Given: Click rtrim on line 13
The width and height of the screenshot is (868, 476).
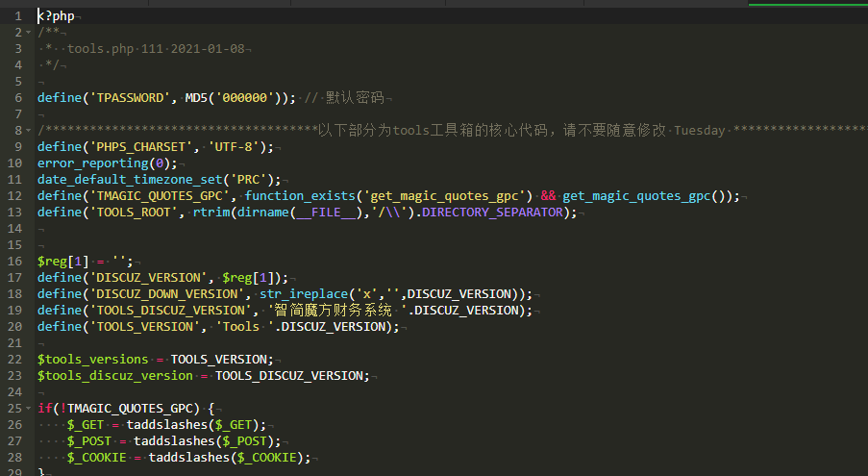Looking at the screenshot, I should pos(211,213).
